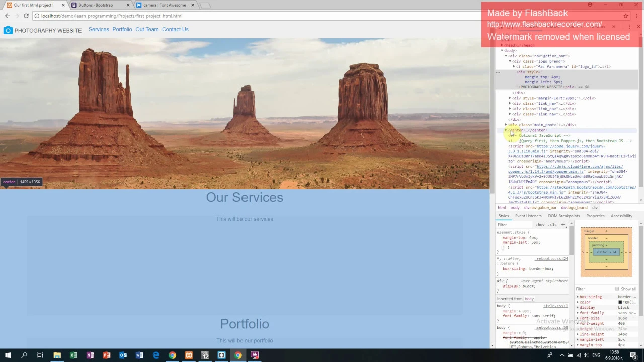Expand the fa-camera i element node

514,66
